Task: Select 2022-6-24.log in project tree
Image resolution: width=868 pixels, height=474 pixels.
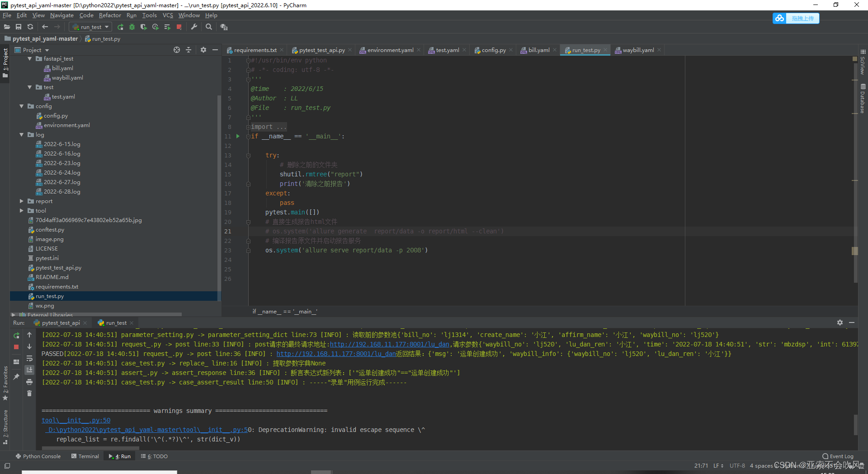Action: [x=62, y=173]
